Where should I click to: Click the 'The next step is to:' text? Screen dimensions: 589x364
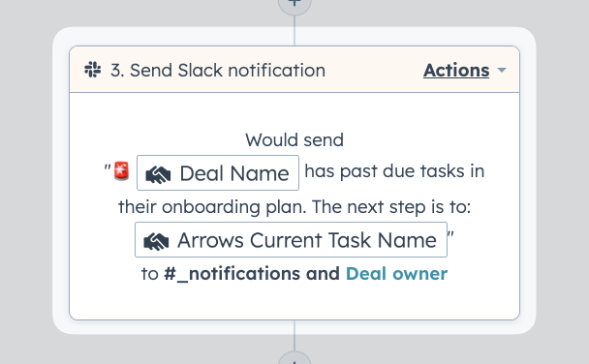coord(391,207)
